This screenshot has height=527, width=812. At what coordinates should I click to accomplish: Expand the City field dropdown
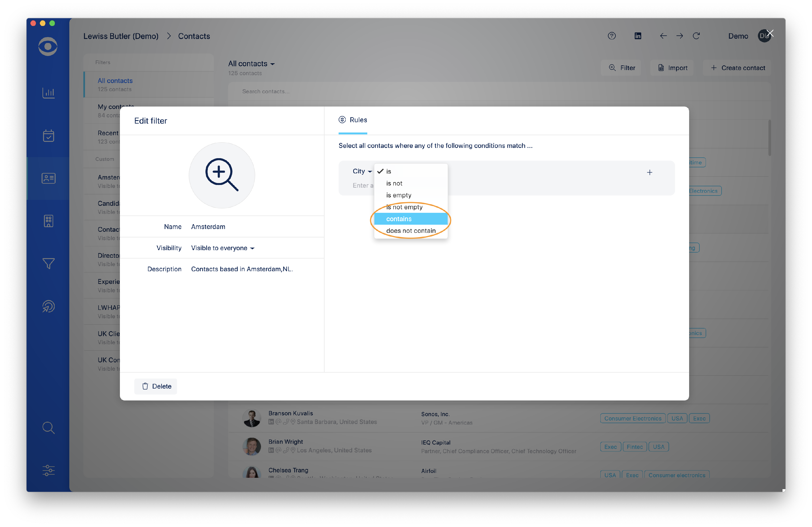362,171
